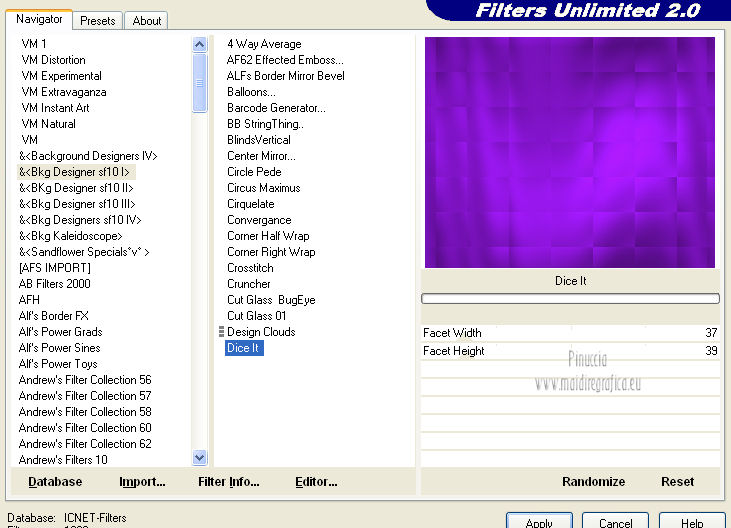
Task: Choose the Balloons... filter
Action: [x=251, y=92]
